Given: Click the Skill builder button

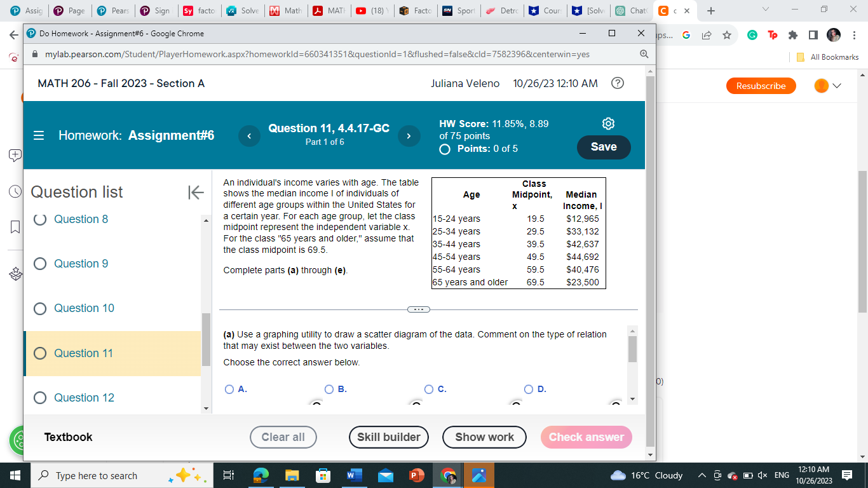Looking at the screenshot, I should point(388,437).
